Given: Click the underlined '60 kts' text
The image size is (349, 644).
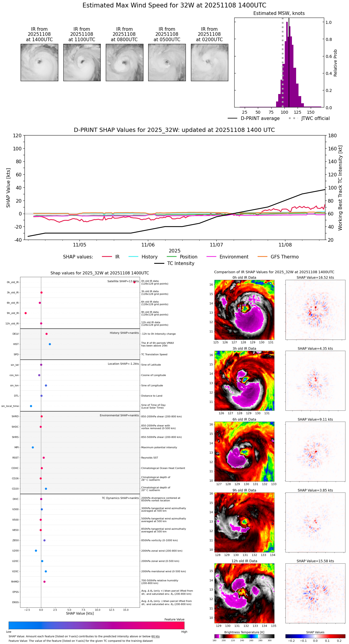Looking at the screenshot, I should [155, 637].
